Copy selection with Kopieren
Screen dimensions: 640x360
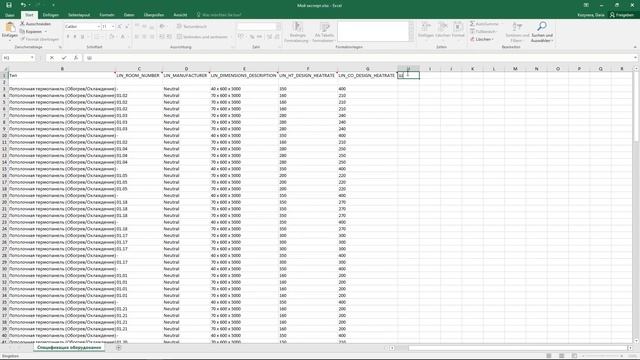31,31
